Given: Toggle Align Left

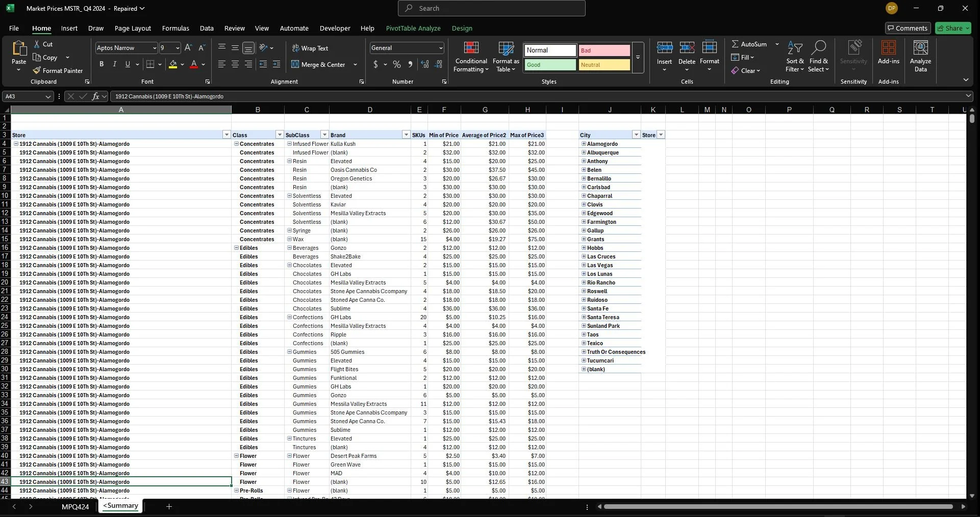Looking at the screenshot, I should tap(222, 64).
